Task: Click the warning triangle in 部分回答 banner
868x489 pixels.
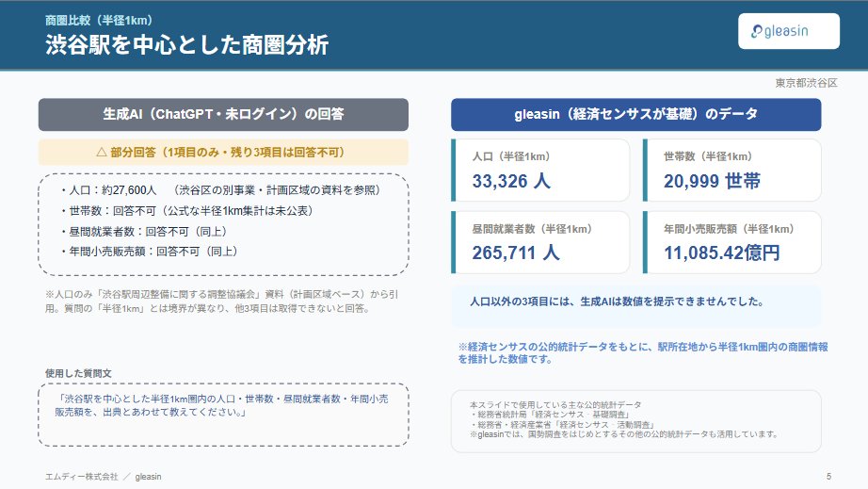Action: tap(102, 153)
